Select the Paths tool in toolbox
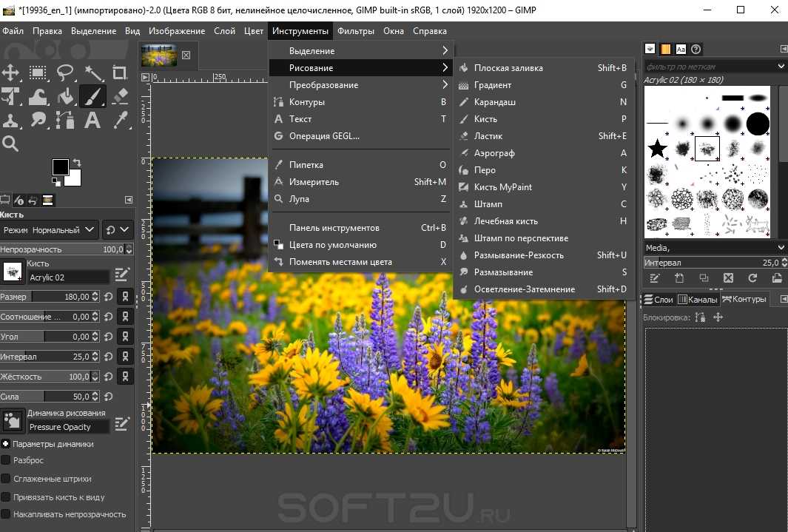This screenshot has height=532, width=788. click(x=65, y=121)
